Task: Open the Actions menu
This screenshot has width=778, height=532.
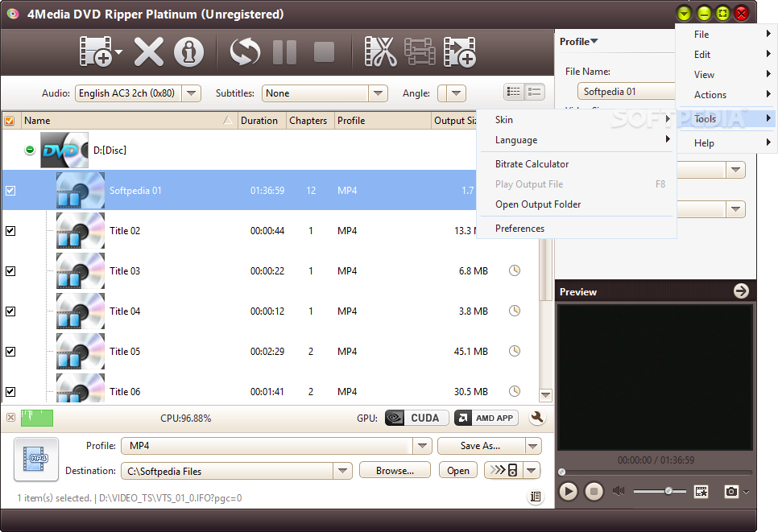Action: pyautogui.click(x=726, y=95)
